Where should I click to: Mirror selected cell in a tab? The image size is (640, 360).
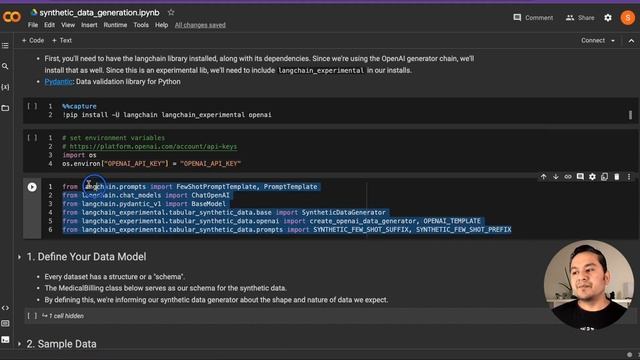tap(604, 177)
